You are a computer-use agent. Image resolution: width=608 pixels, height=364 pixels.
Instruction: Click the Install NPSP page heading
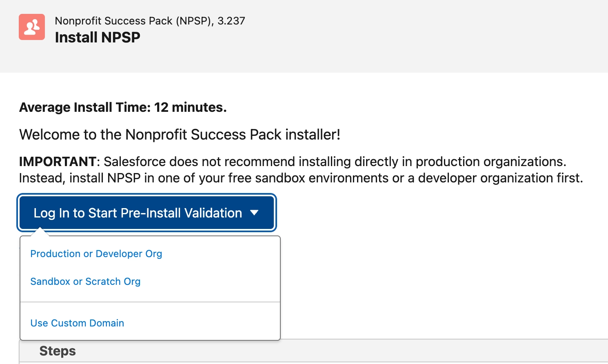pyautogui.click(x=98, y=38)
